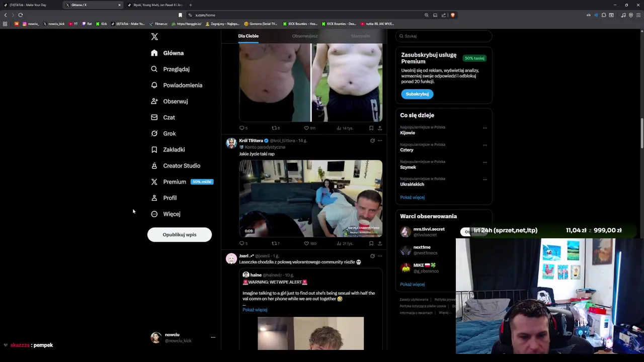Open Grok icon on Król Tłittera post
This screenshot has width=644, height=362.
pos(372,141)
